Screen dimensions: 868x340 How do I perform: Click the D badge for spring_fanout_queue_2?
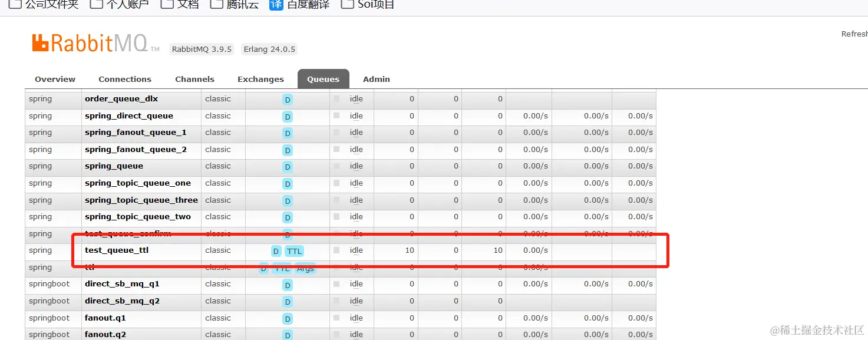coord(288,150)
